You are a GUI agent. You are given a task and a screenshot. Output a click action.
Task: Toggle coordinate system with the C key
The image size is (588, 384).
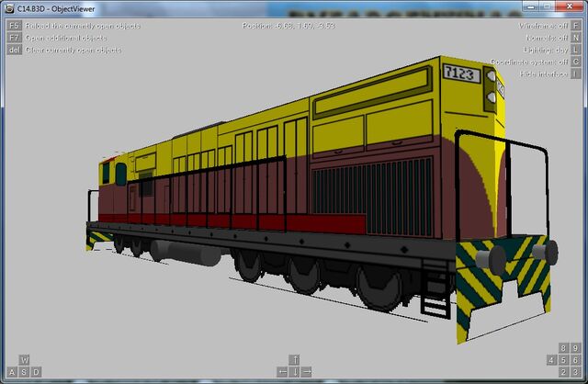pyautogui.click(x=576, y=62)
